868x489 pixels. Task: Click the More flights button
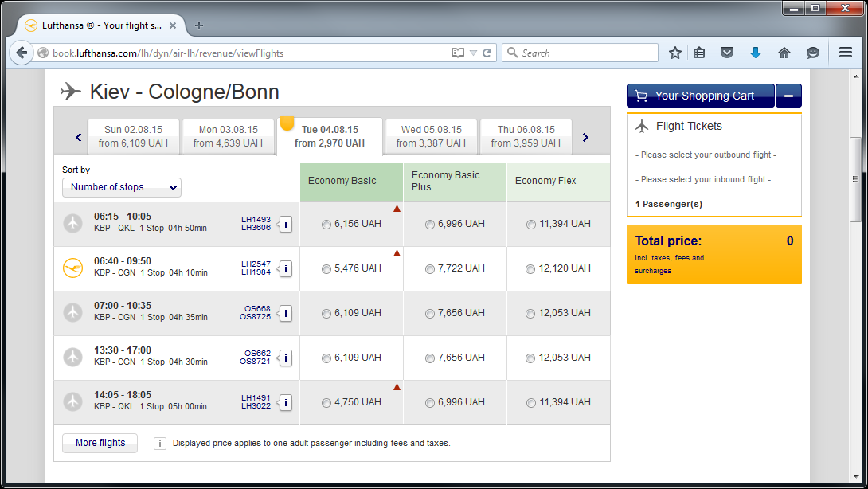tap(100, 443)
